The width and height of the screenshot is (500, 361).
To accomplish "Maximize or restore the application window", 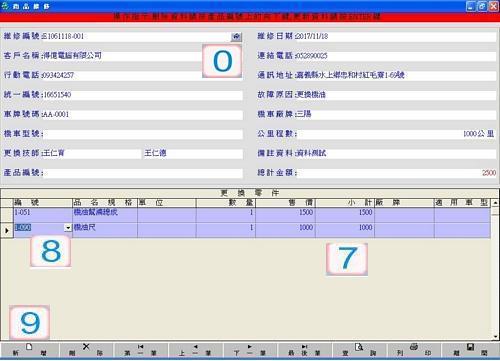I will point(482,6).
